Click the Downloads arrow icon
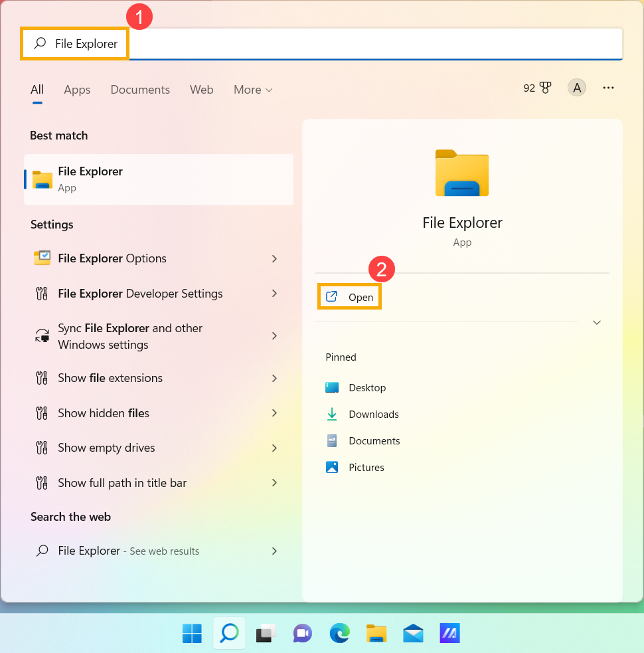 [332, 414]
